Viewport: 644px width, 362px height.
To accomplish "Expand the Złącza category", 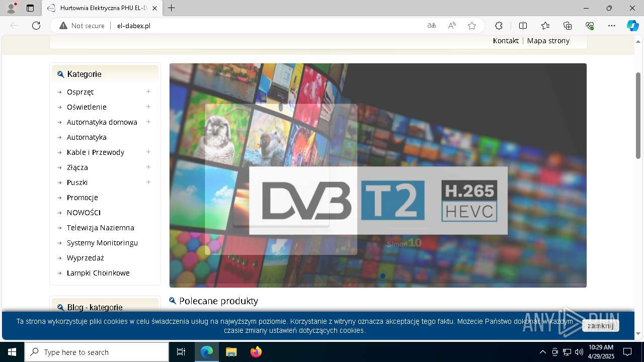I will [148, 167].
